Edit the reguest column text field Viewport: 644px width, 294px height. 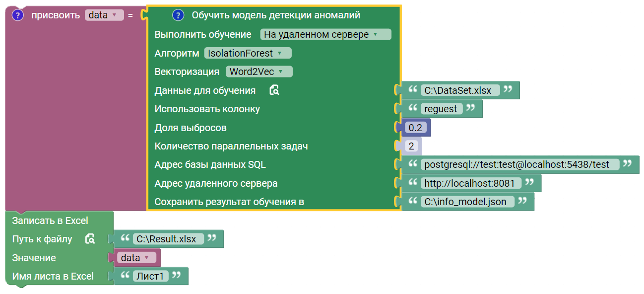[441, 109]
